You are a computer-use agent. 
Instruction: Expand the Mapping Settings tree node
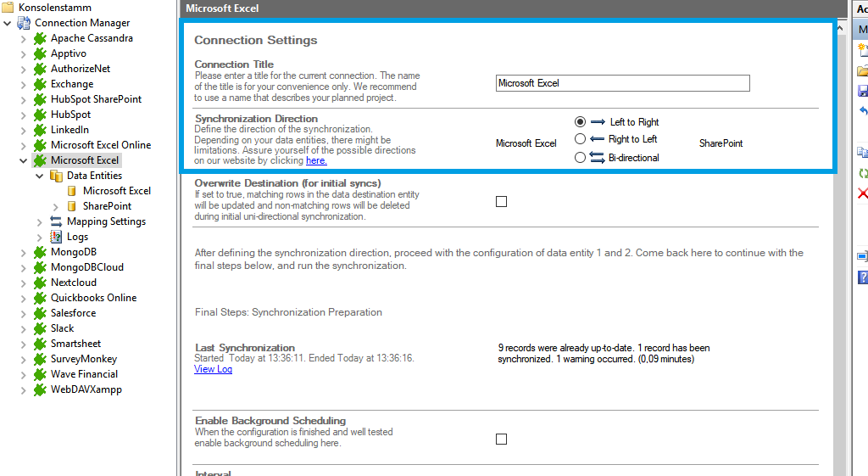(x=40, y=221)
